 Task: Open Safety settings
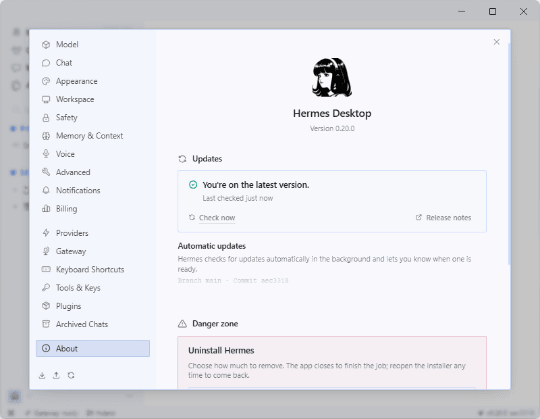click(x=93, y=117)
